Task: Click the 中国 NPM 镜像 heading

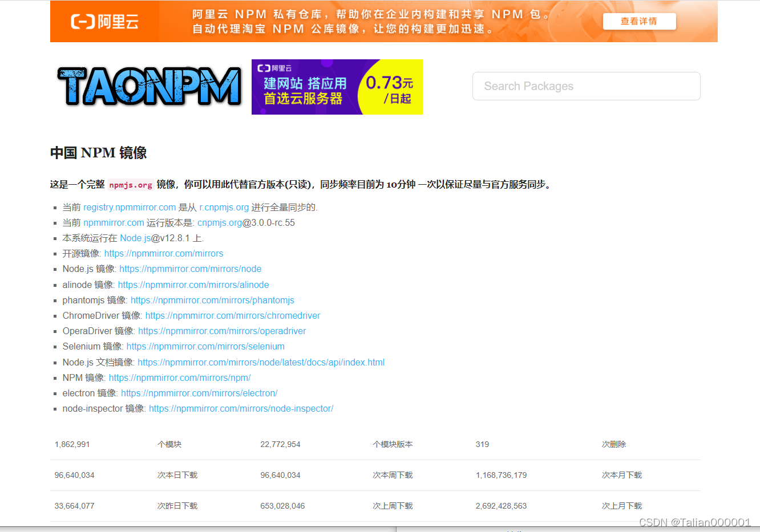Action: [99, 153]
